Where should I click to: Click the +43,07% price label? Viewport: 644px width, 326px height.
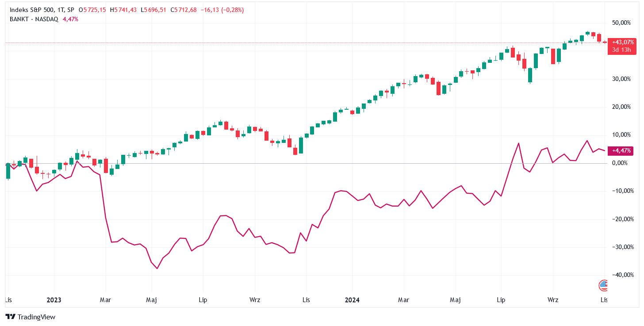pyautogui.click(x=623, y=42)
